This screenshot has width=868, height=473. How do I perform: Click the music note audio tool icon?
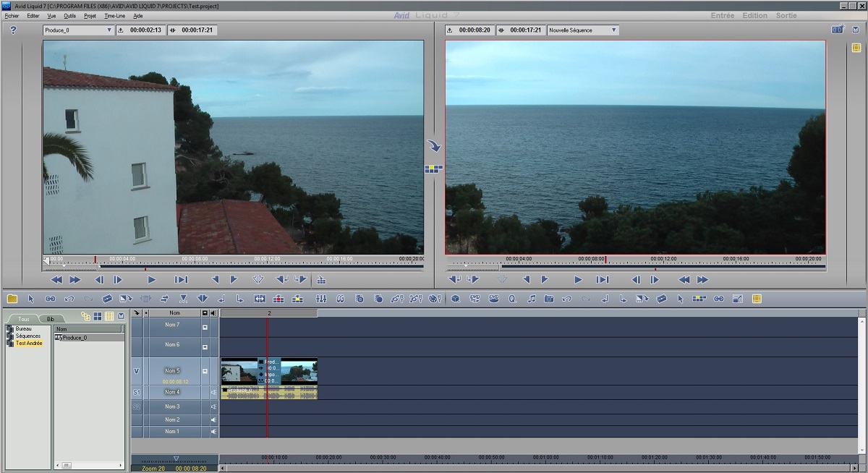coord(531,298)
